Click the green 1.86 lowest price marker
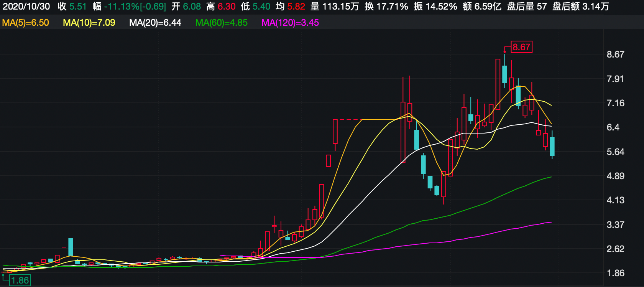This screenshot has height=287, width=644. 20,280
